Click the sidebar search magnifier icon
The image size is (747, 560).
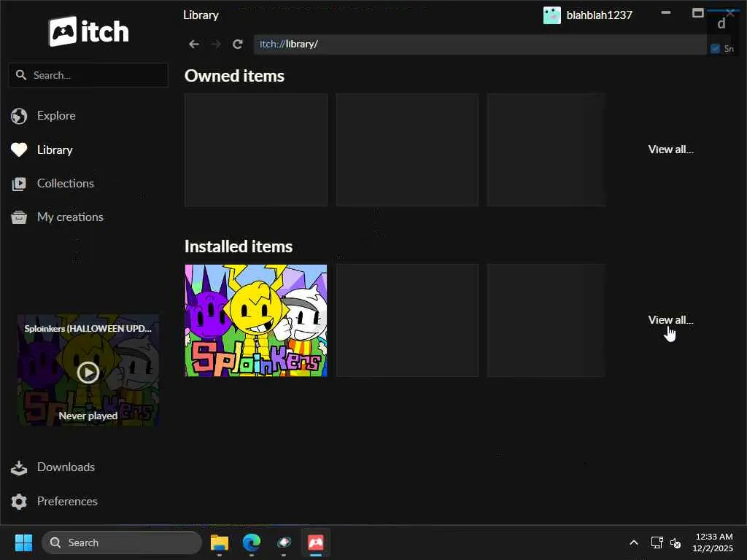(x=21, y=75)
